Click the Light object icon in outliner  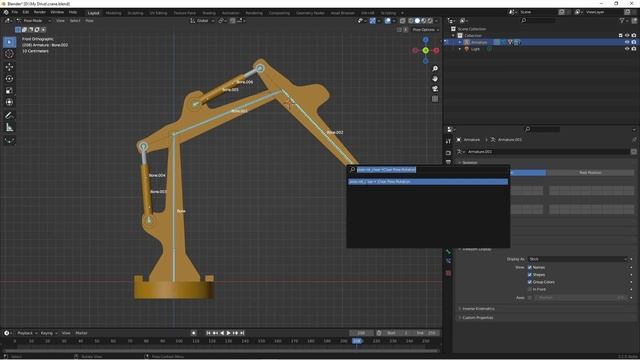click(x=467, y=49)
